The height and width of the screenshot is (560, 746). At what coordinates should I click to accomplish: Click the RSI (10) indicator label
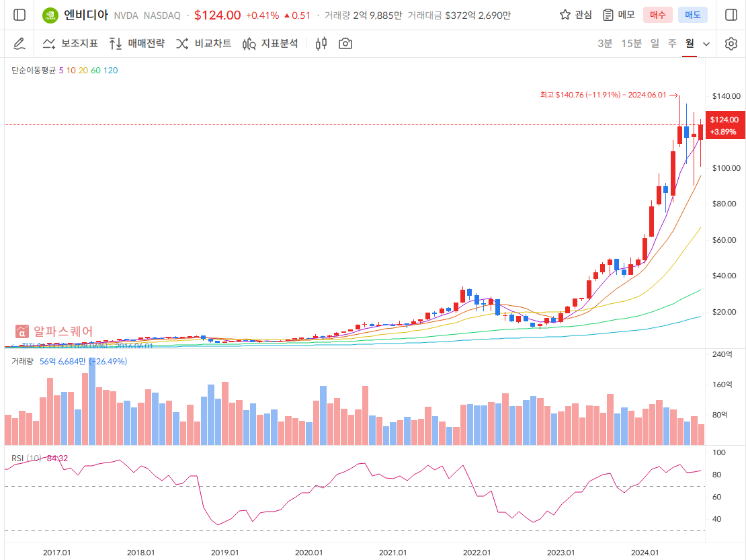(x=26, y=458)
